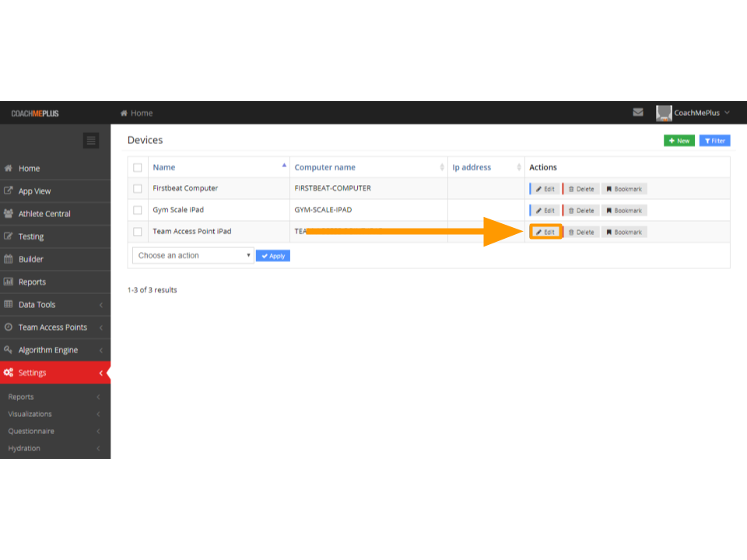Image resolution: width=747 pixels, height=560 pixels.
Task: Click the Testing pencil icon in sidebar
Action: [x=8, y=236]
